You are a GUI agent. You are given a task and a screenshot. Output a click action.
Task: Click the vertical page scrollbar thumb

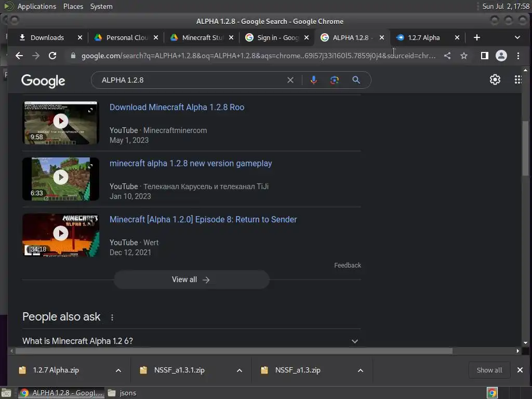(525, 148)
